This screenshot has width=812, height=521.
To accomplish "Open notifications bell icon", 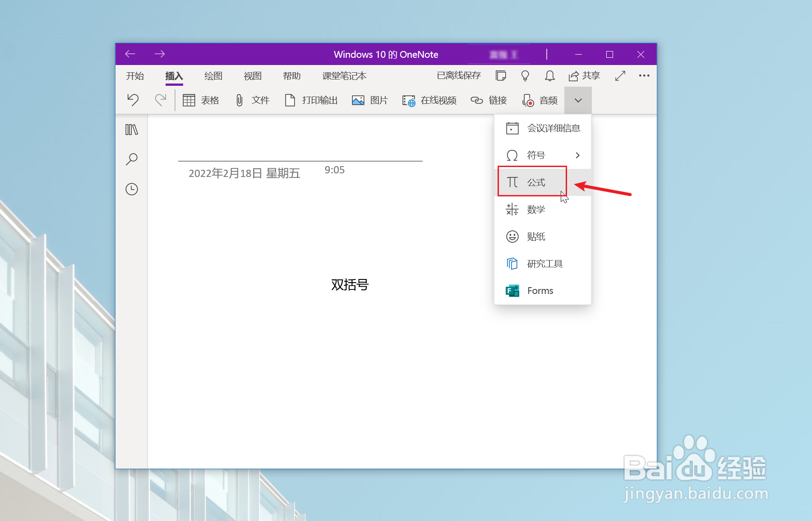I will click(x=549, y=76).
